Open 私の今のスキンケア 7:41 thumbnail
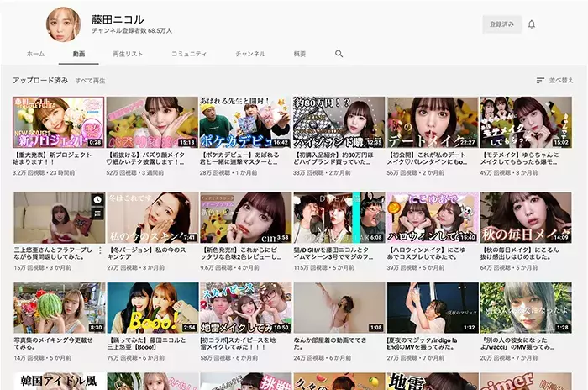Viewport: 588px width, 390px height. coord(152,218)
